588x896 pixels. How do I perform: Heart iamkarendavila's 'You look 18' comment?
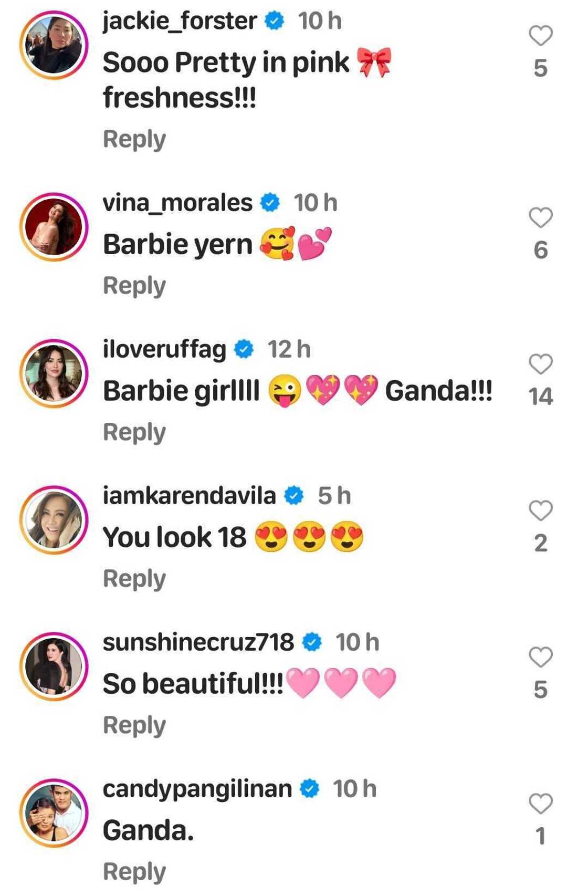(x=540, y=510)
